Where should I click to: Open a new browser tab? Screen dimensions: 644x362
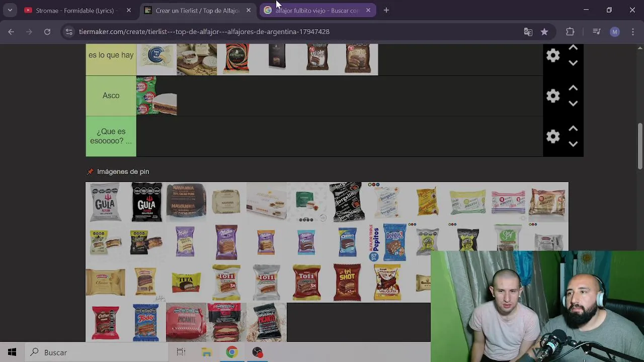tap(386, 10)
